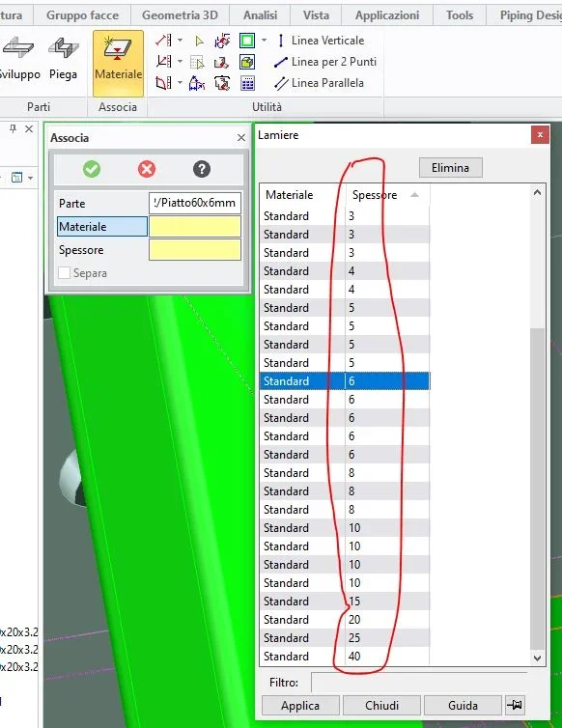Click the Piega bend tool icon

coord(63,48)
